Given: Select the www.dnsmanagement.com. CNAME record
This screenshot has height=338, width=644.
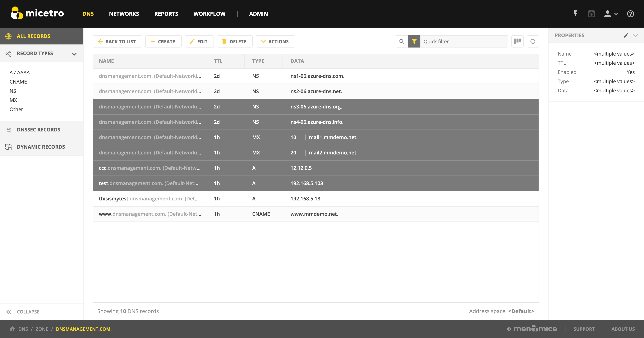Looking at the screenshot, I should pos(316,214).
